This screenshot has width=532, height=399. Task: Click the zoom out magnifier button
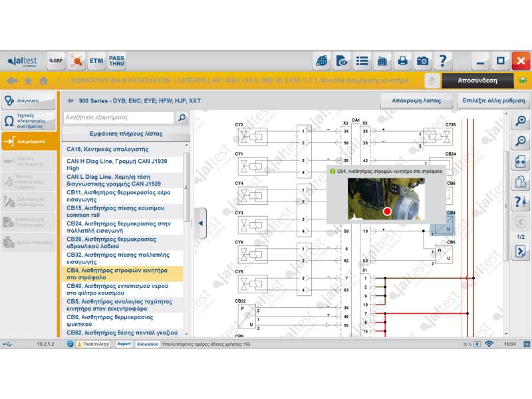[x=520, y=141]
